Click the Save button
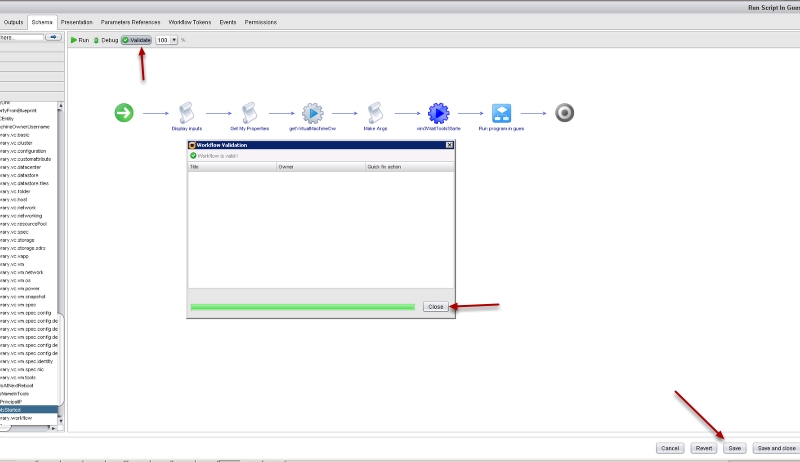The height and width of the screenshot is (462, 800). (735, 448)
